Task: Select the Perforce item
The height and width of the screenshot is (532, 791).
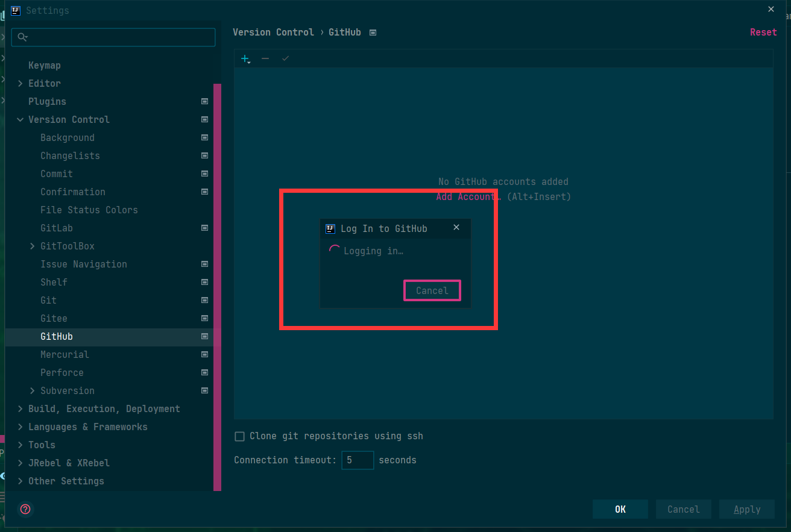Action: (62, 372)
